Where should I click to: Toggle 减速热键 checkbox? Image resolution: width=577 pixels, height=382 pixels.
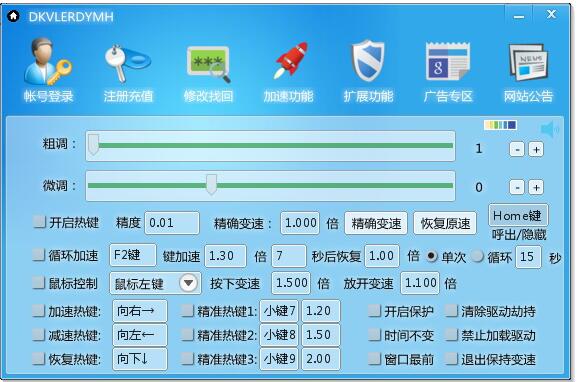[x=39, y=335]
